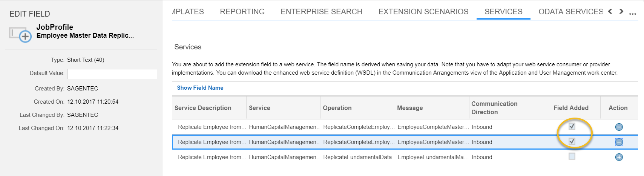Click Created By value SAGENTEC

[83, 89]
